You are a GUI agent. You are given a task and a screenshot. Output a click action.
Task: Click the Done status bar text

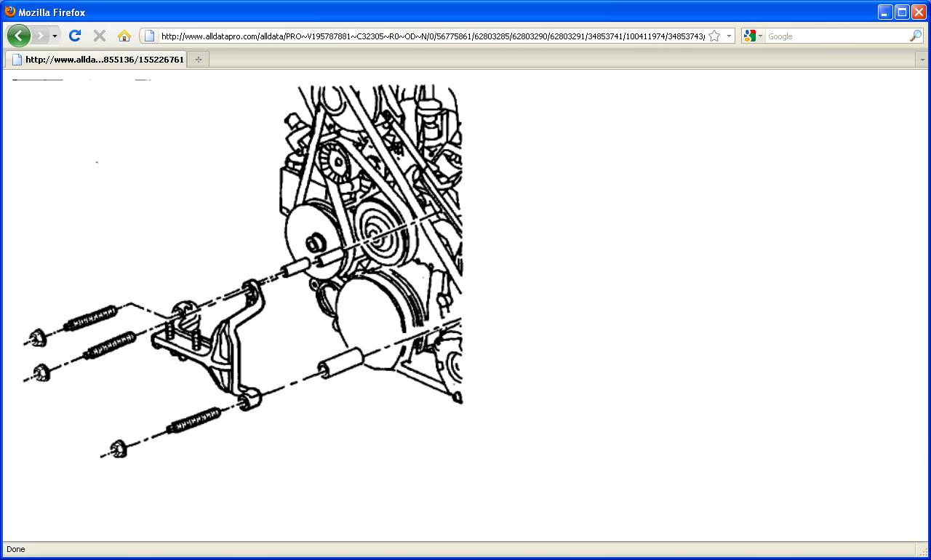coord(15,549)
